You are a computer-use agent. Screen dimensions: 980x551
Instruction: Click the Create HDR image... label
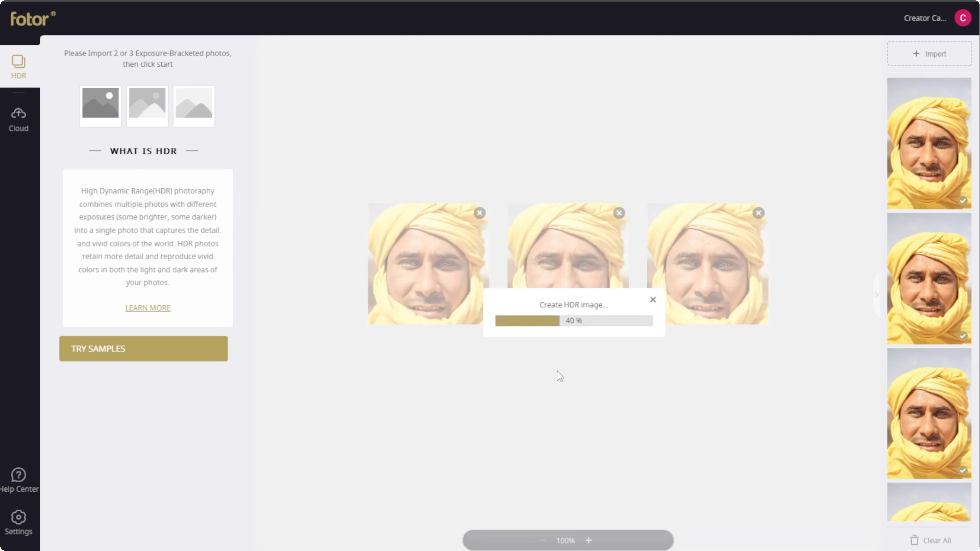tap(574, 305)
